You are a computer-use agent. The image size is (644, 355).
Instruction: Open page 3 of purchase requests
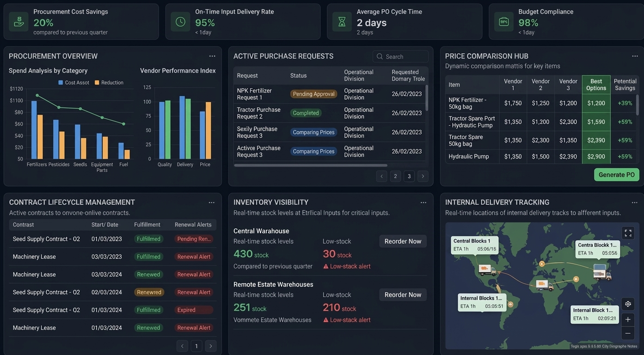coord(409,176)
